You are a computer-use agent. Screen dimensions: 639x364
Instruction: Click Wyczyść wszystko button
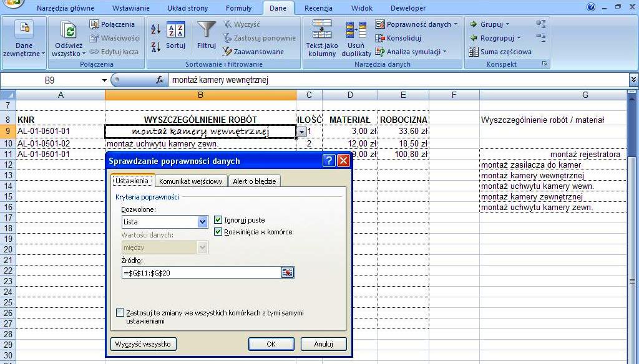[143, 344]
